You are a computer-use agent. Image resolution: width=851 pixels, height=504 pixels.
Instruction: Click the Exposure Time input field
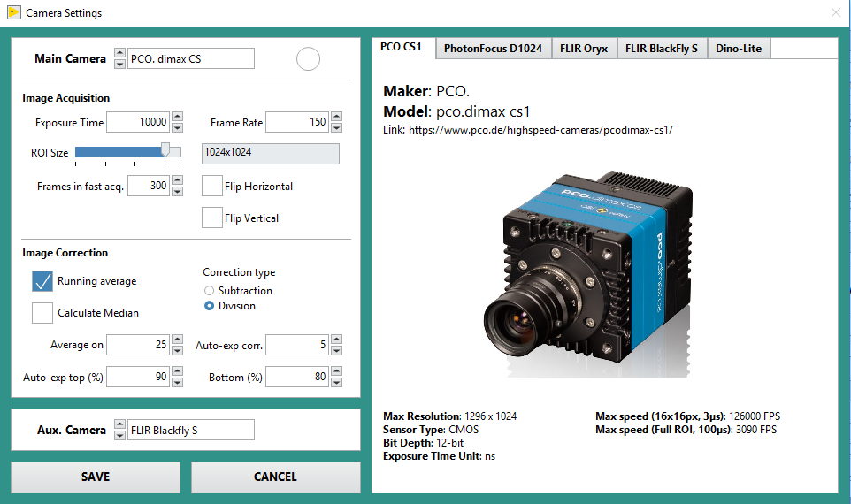click(138, 122)
